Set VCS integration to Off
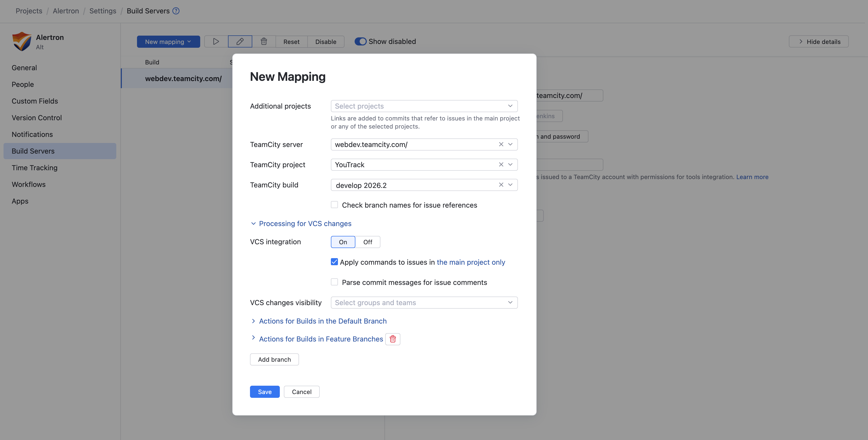This screenshot has height=440, width=868. click(368, 242)
